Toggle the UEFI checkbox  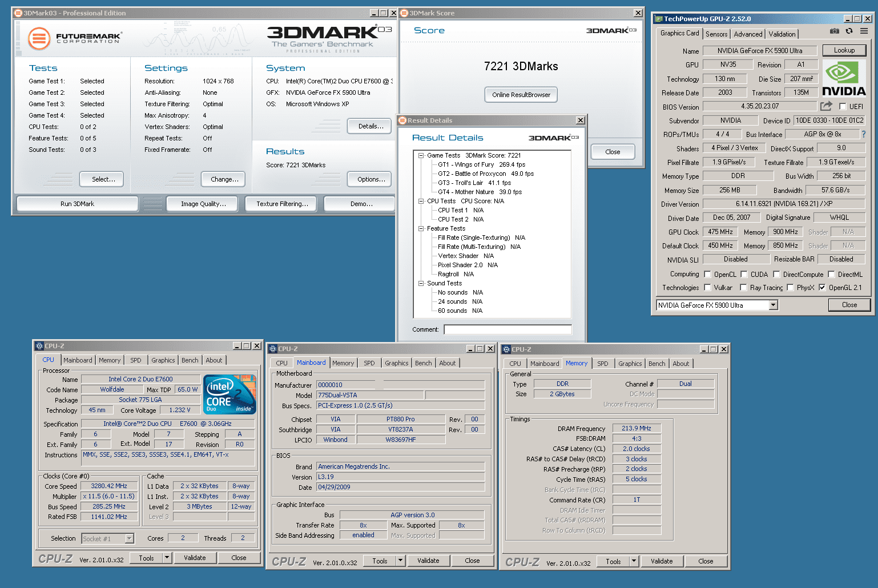coord(843,106)
